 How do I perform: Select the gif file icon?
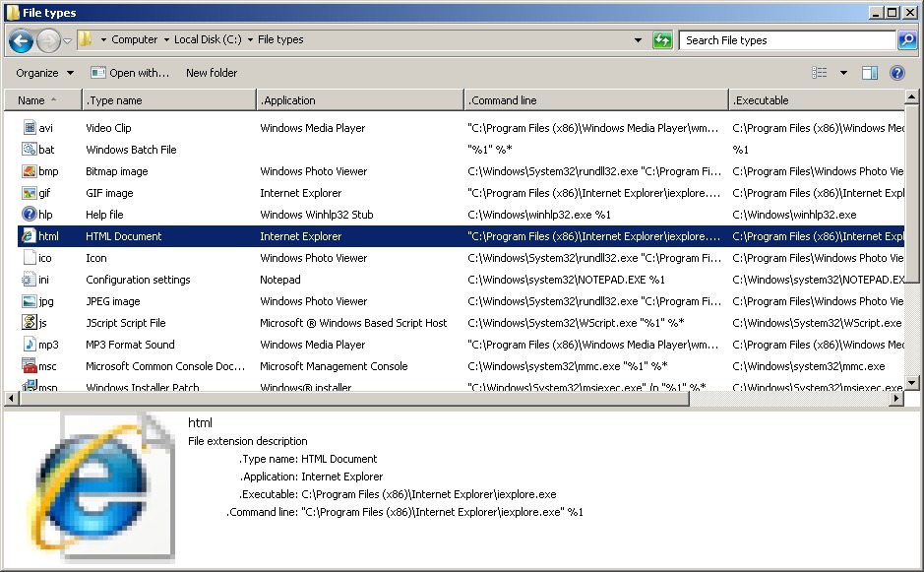click(x=30, y=193)
